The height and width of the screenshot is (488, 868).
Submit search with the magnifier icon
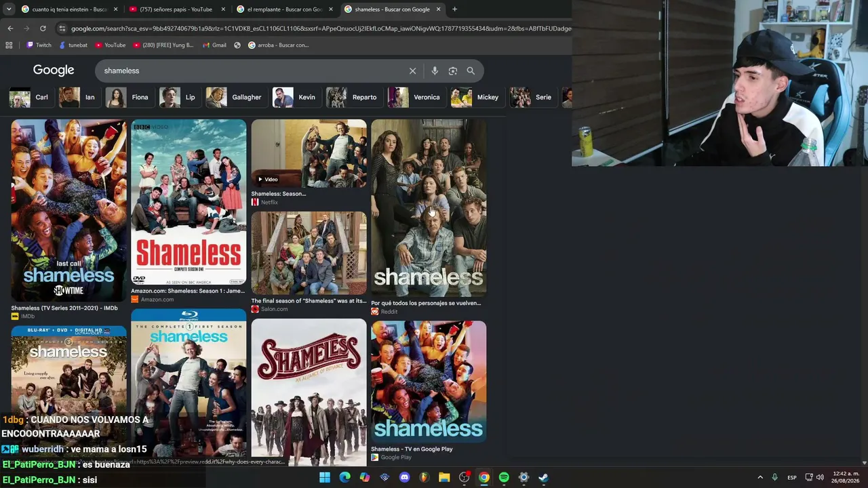(471, 70)
